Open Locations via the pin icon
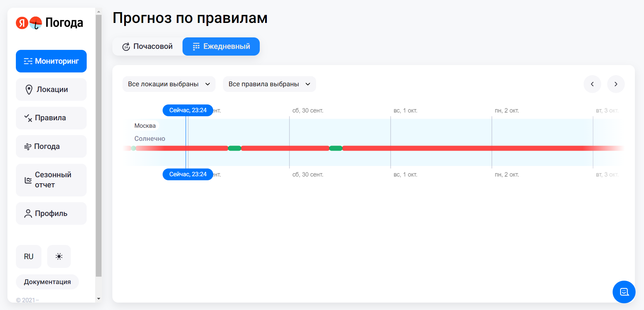Screen dimensions: 644x310 (29, 90)
